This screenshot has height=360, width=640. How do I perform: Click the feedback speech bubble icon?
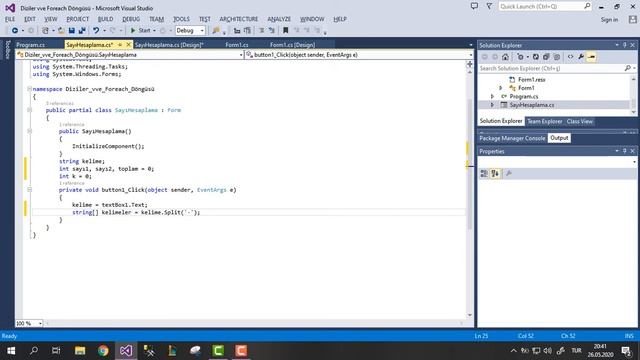(474, 6)
